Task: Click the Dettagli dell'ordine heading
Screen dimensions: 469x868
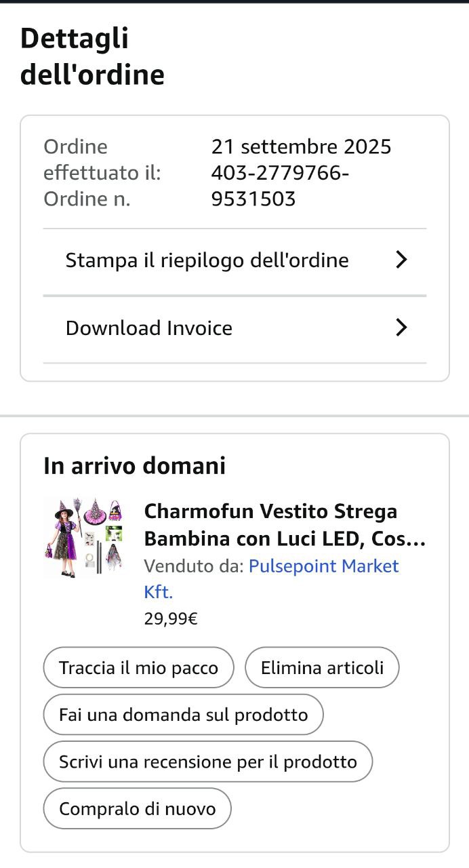Action: [92, 56]
